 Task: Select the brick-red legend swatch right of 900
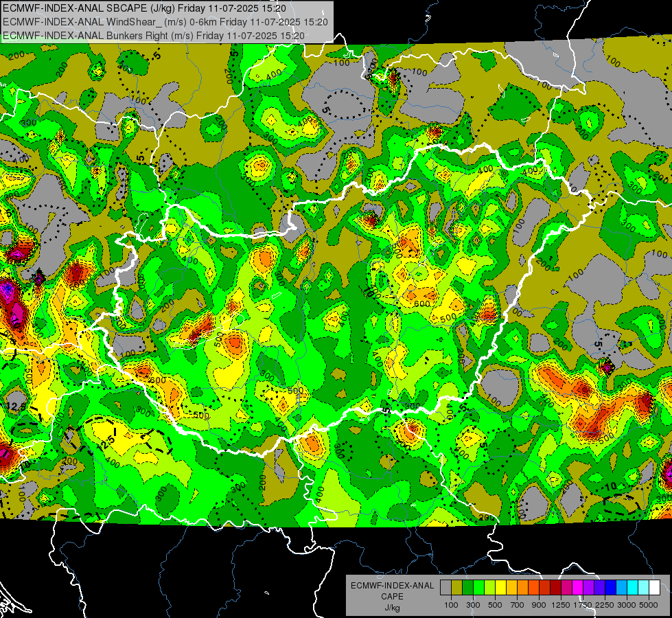545,588
